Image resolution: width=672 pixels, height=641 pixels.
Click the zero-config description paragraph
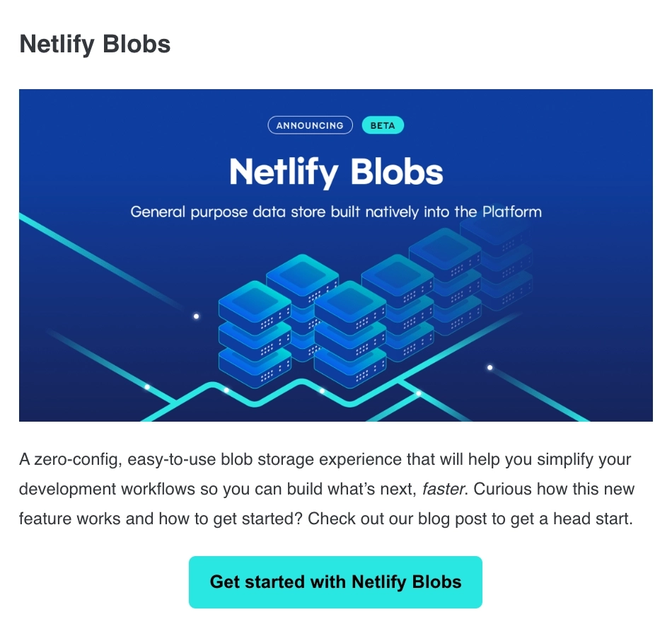(x=325, y=488)
